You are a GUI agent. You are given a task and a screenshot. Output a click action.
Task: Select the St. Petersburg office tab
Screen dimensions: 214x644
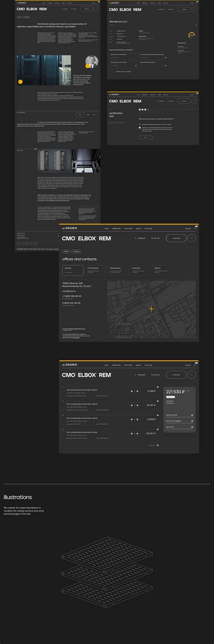point(95,270)
